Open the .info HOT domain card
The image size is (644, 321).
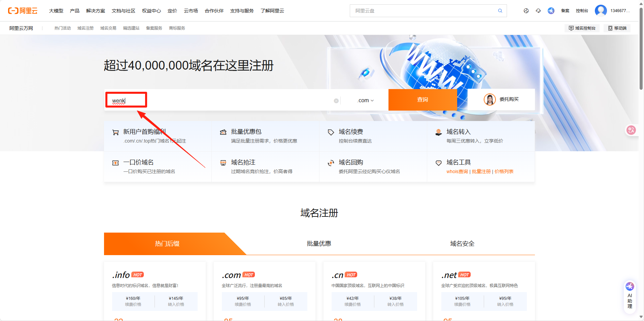tap(155, 291)
